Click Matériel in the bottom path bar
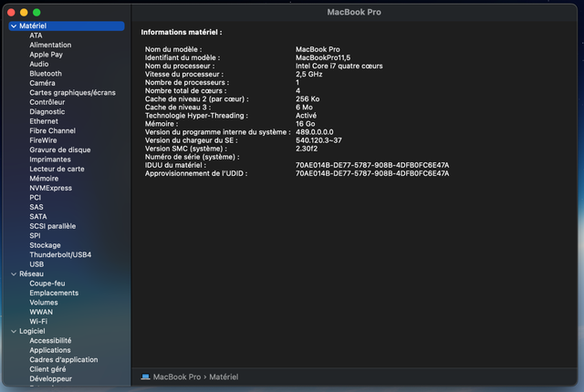Image resolution: width=584 pixels, height=392 pixels. coord(224,377)
